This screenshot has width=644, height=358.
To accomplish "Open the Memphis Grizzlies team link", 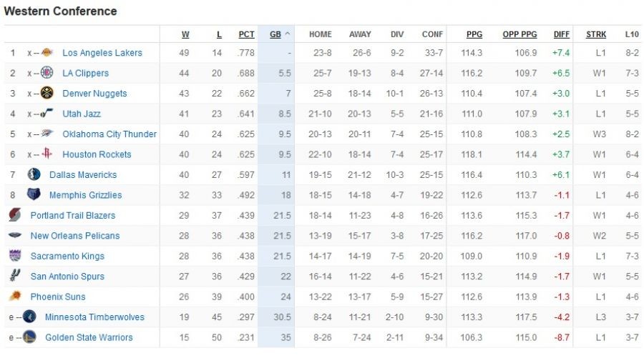I will (x=85, y=195).
